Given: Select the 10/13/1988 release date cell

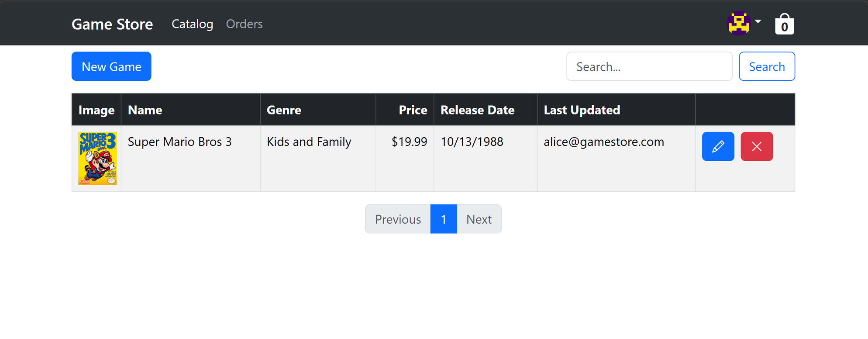Looking at the screenshot, I should pos(486,159).
